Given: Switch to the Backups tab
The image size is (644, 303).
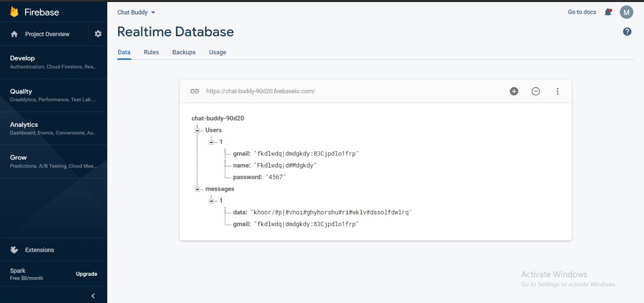Looking at the screenshot, I should [x=184, y=52].
